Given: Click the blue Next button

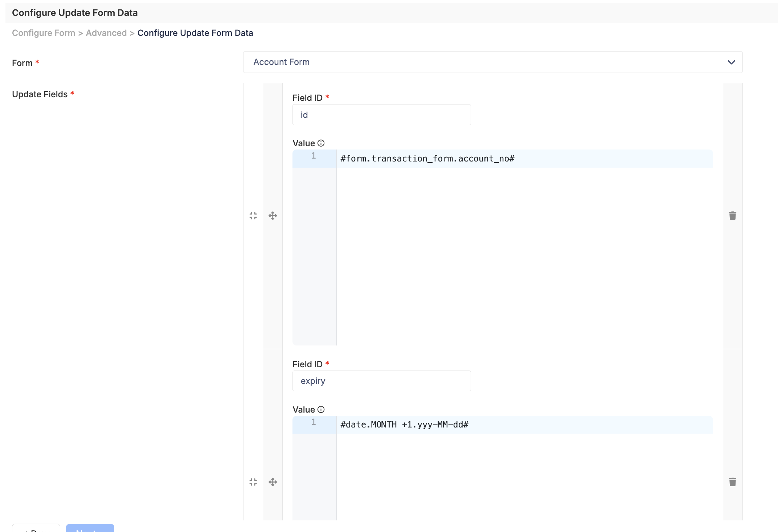Looking at the screenshot, I should (x=90, y=528).
